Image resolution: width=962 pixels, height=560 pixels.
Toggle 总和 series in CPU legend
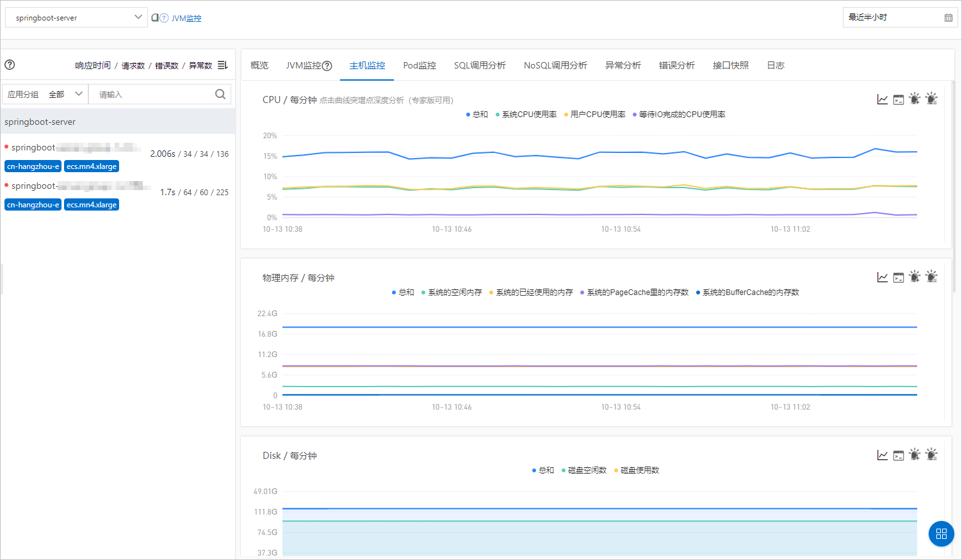[x=477, y=115]
